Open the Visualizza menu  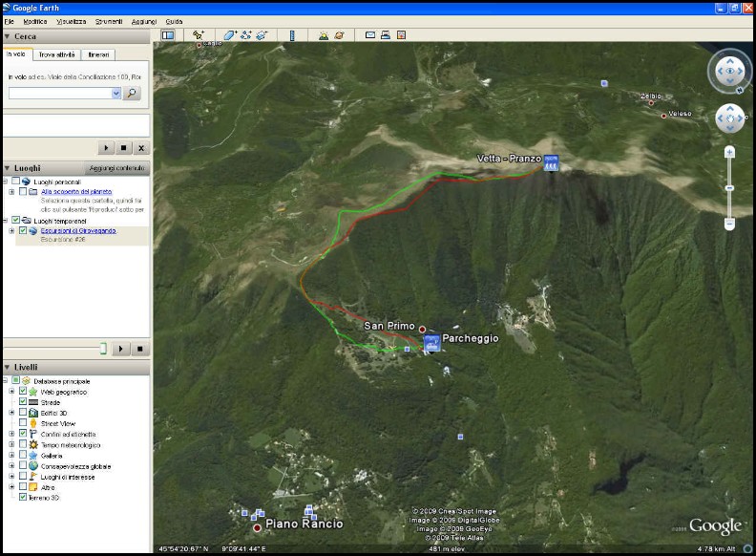(x=72, y=21)
